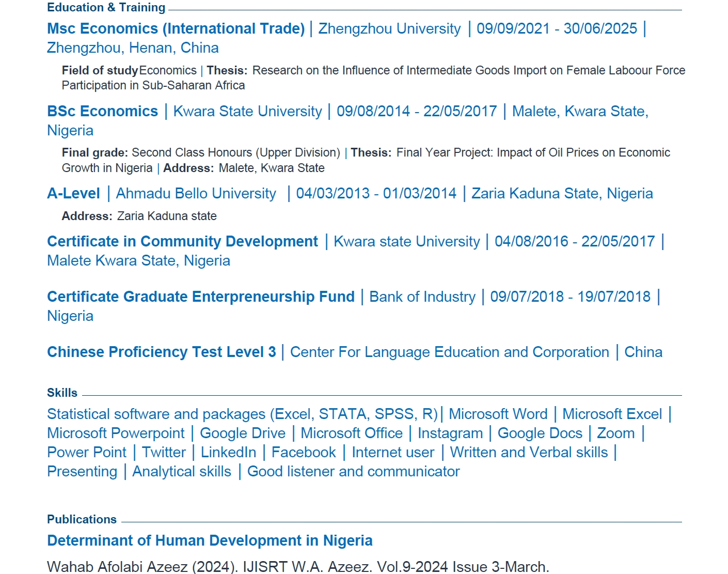
Task: Select Ahmadu Bello University text
Action: 196,193
